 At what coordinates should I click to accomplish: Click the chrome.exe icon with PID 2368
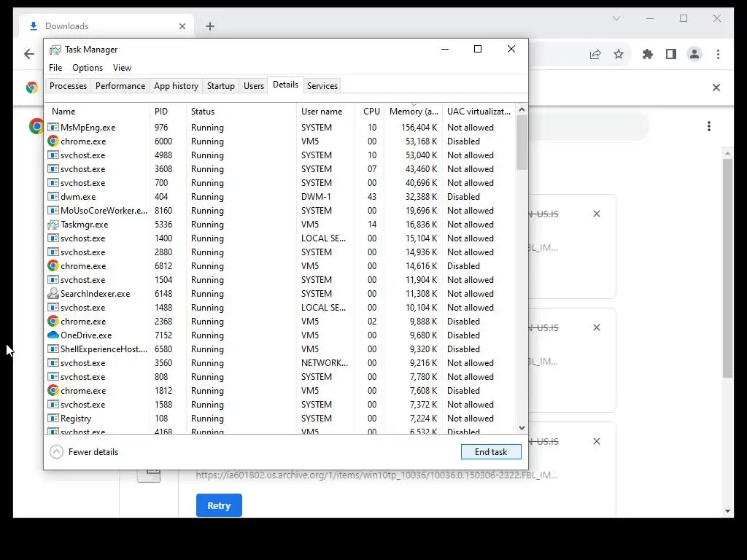53,321
